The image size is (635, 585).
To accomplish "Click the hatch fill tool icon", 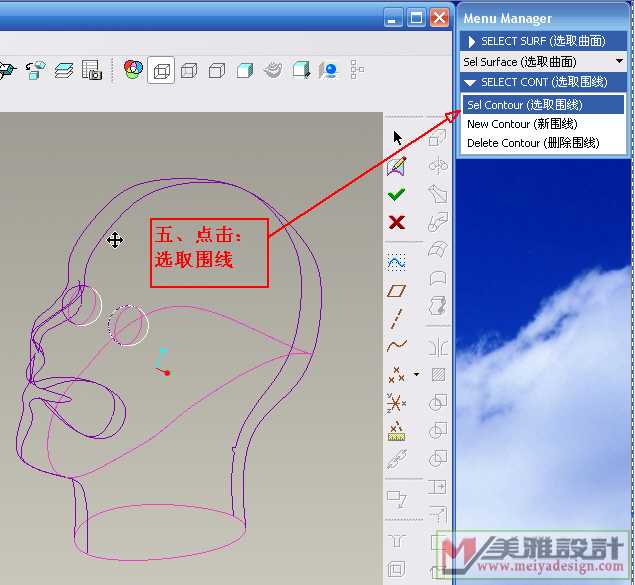I will coord(438,374).
